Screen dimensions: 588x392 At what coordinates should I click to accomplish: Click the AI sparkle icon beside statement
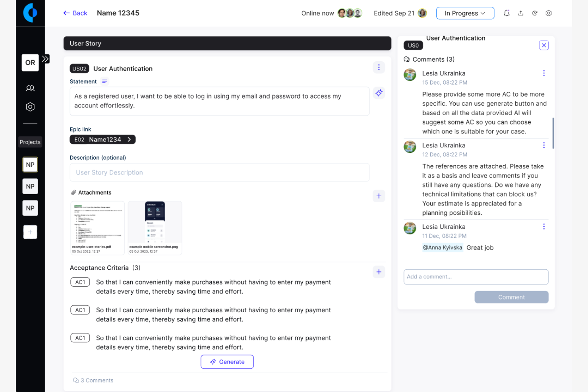click(379, 93)
